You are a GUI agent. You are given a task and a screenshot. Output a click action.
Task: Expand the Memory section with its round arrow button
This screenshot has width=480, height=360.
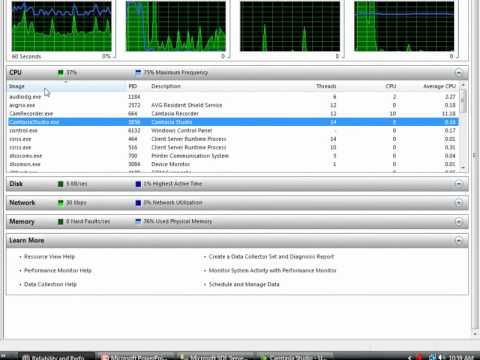click(x=459, y=222)
